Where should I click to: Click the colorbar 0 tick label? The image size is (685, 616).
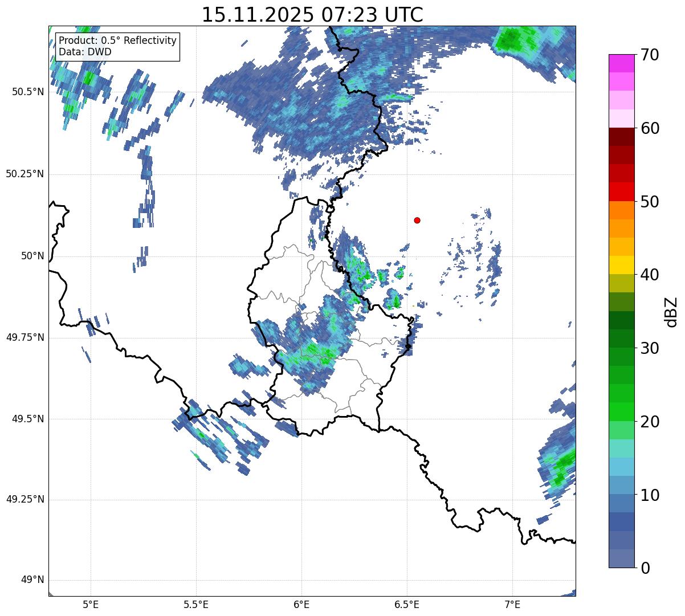645,568
